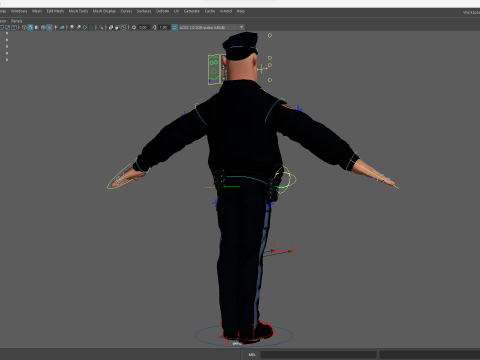Open the Help menu
480x360 pixels.
(241, 11)
